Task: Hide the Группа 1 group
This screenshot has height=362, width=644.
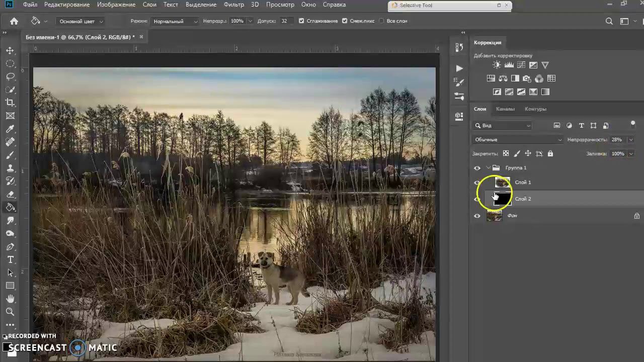Action: 477,168
